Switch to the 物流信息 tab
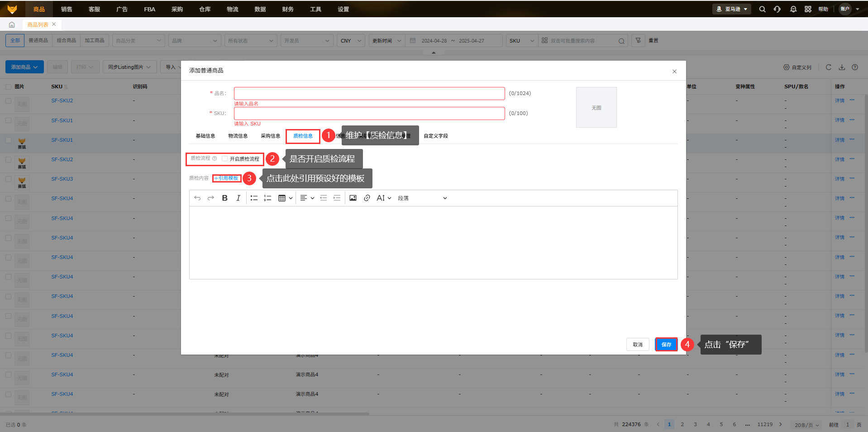This screenshot has width=868, height=432. click(x=238, y=136)
